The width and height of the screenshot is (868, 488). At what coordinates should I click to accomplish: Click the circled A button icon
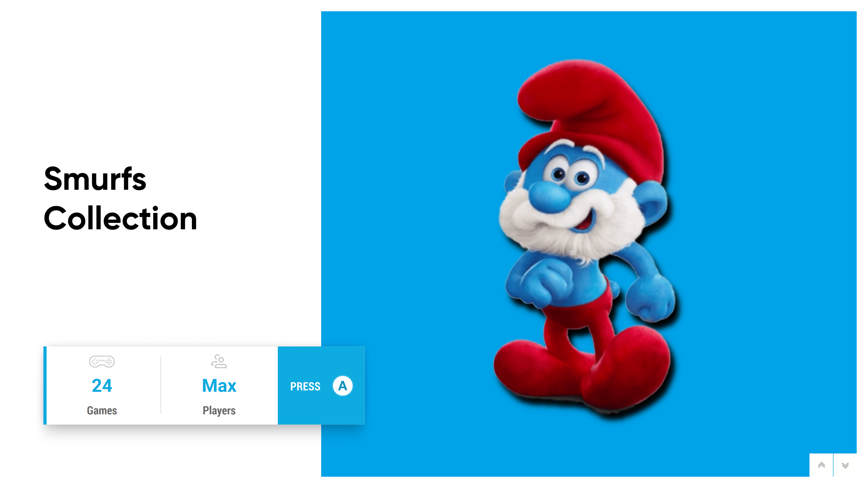(342, 386)
